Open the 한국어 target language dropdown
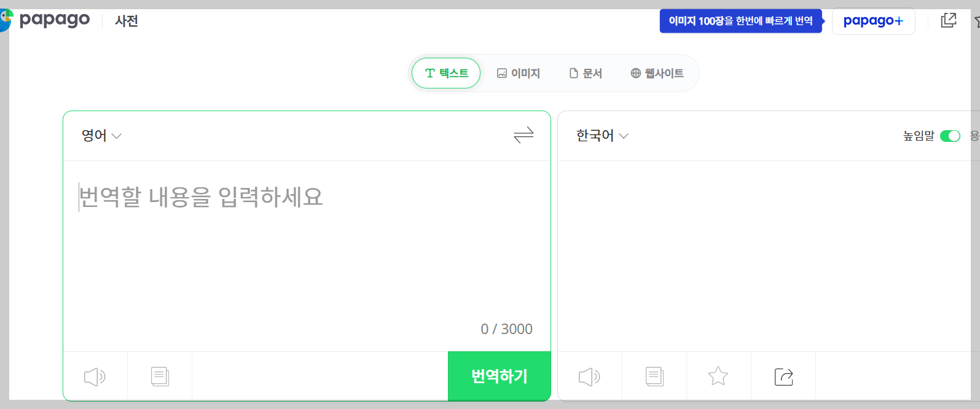This screenshot has width=980, height=409. [601, 136]
